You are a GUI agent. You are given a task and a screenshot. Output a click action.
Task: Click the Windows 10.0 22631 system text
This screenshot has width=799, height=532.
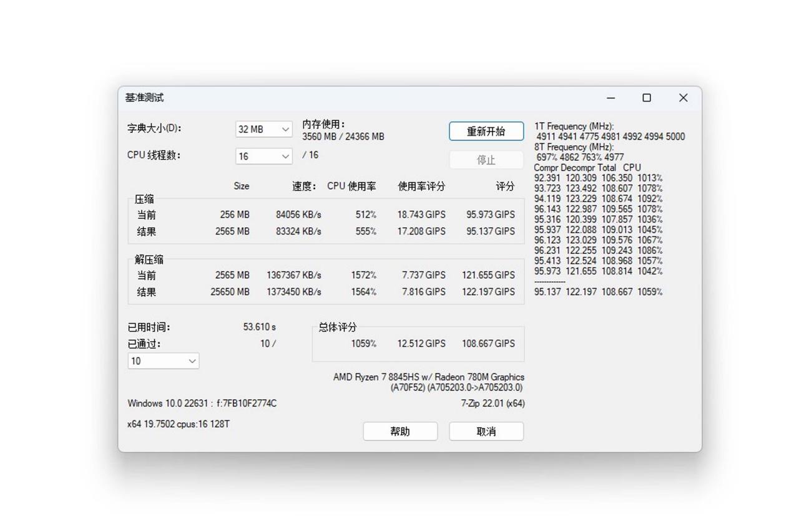tap(202, 404)
